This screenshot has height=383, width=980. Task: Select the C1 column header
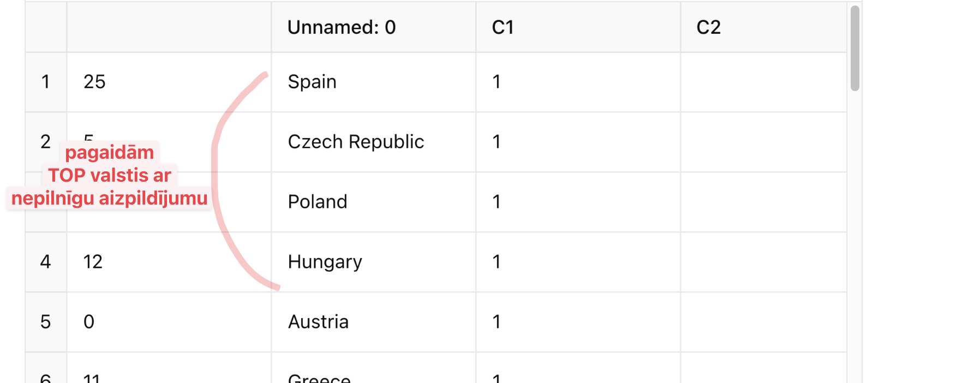pyautogui.click(x=578, y=27)
